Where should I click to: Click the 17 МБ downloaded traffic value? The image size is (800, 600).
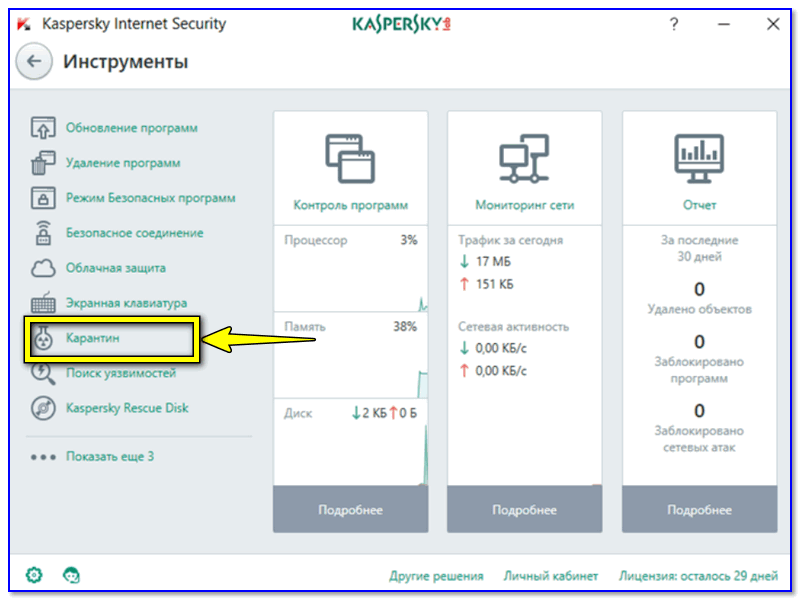493,262
